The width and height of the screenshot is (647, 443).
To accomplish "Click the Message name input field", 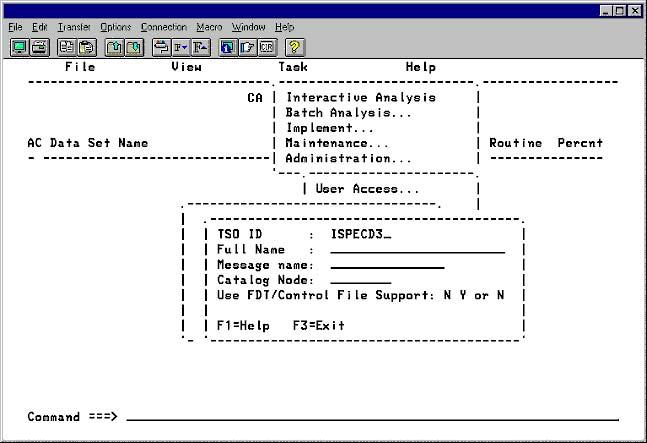I will (x=387, y=265).
